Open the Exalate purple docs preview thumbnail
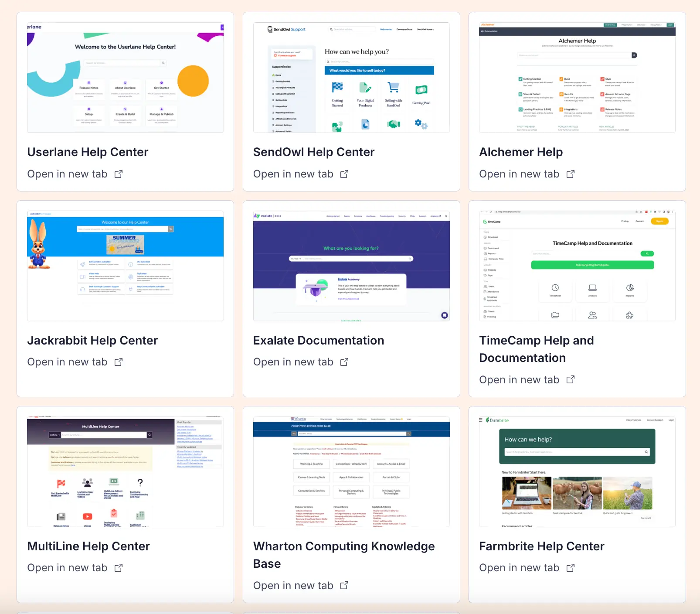700x614 pixels. (x=351, y=266)
